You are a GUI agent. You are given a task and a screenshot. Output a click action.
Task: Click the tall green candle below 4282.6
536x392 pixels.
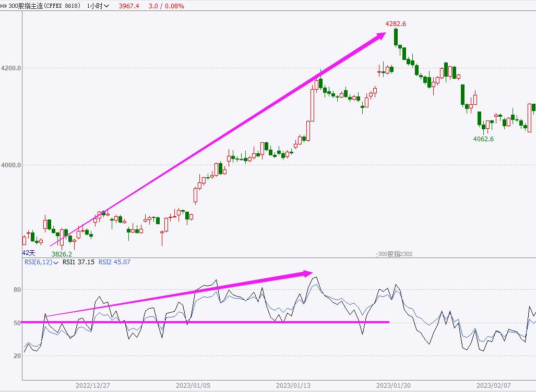click(x=396, y=37)
